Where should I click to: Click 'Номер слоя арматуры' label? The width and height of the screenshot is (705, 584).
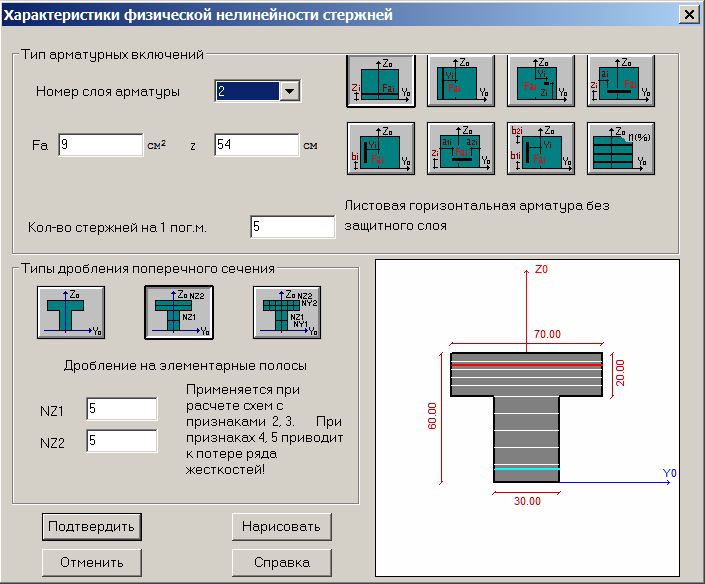(108, 92)
